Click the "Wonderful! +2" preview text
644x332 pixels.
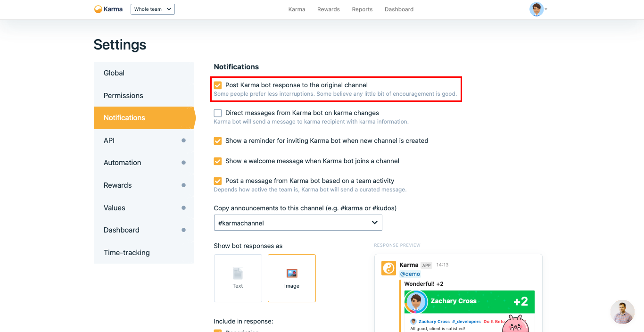(424, 284)
